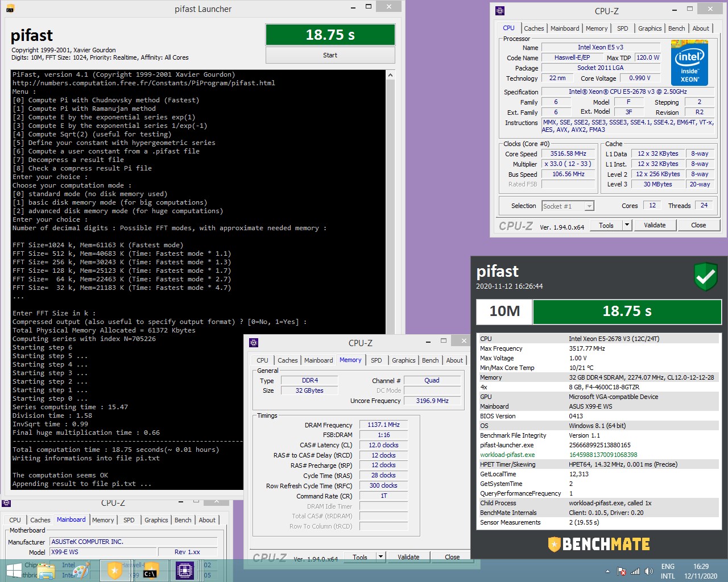Expand the Tools arrow in the CPU-Z CPU window

[627, 225]
